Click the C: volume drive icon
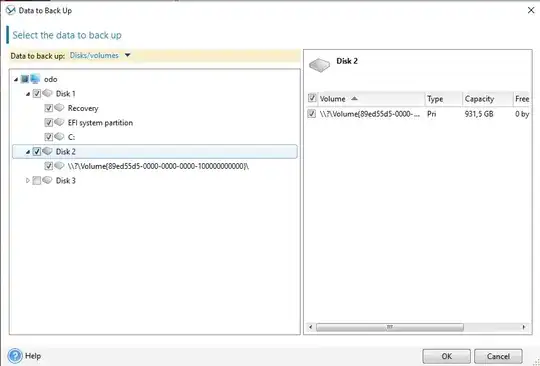This screenshot has height=366, width=540. click(x=59, y=137)
